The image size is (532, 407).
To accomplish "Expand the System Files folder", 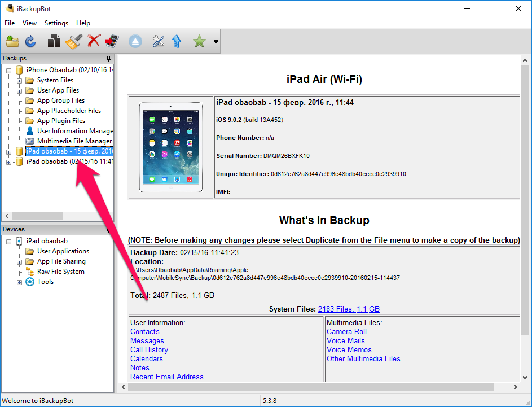I will coord(19,81).
